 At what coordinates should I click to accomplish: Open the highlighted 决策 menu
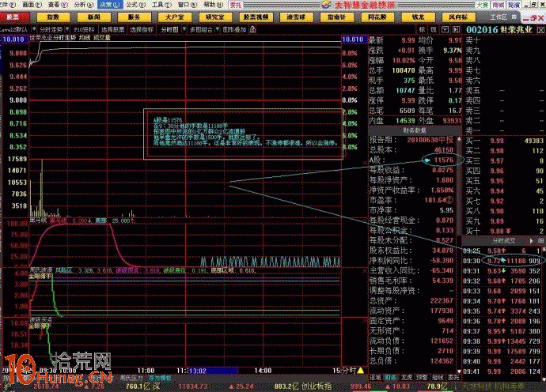[x=109, y=5]
